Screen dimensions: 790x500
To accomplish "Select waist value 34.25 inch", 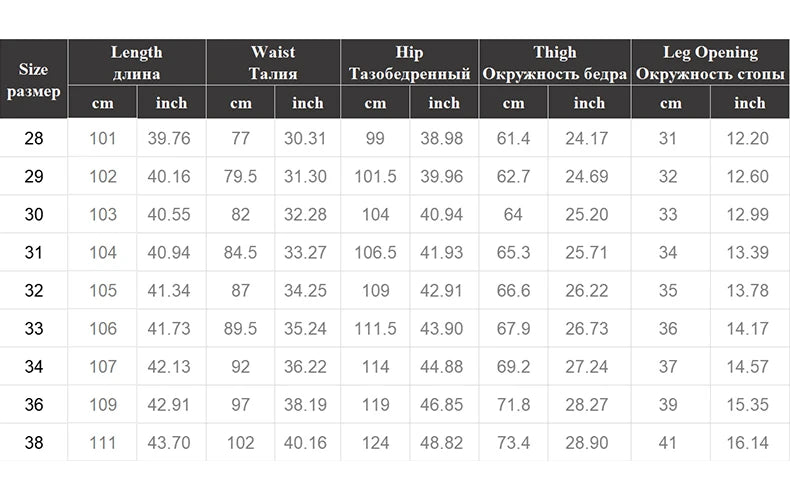I will [307, 290].
